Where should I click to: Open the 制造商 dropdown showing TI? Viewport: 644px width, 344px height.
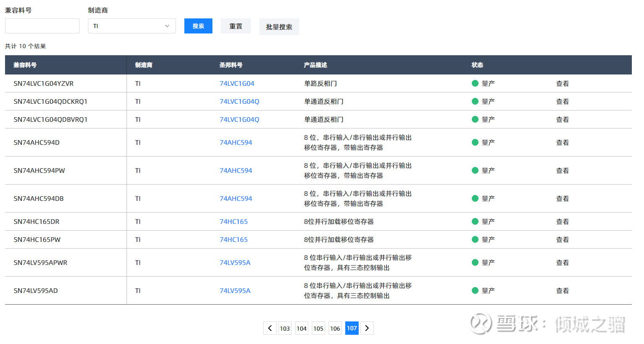[x=132, y=26]
